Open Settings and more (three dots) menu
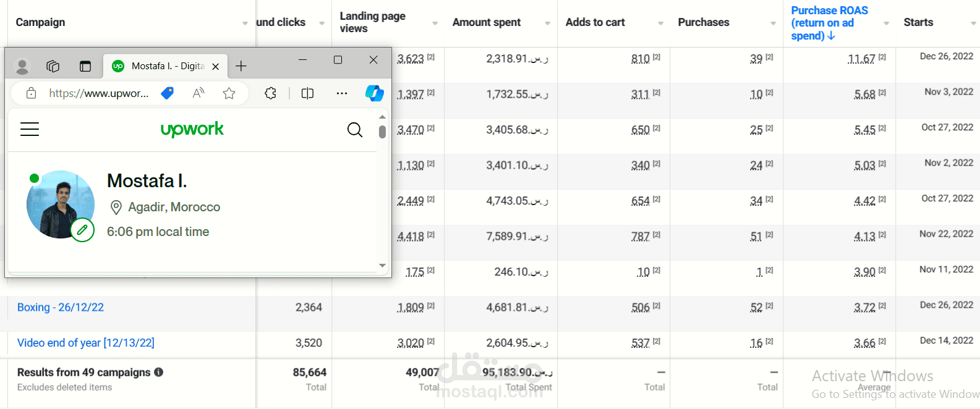980x409 pixels. (x=342, y=93)
